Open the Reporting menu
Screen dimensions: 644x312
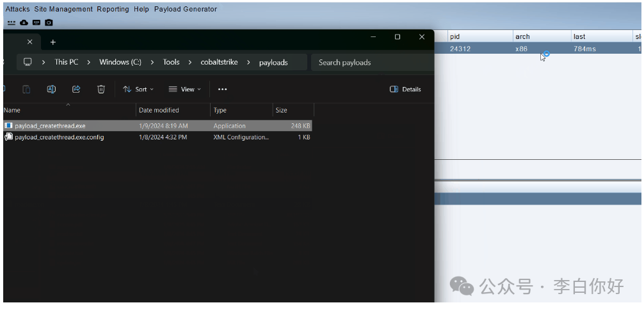point(113,9)
